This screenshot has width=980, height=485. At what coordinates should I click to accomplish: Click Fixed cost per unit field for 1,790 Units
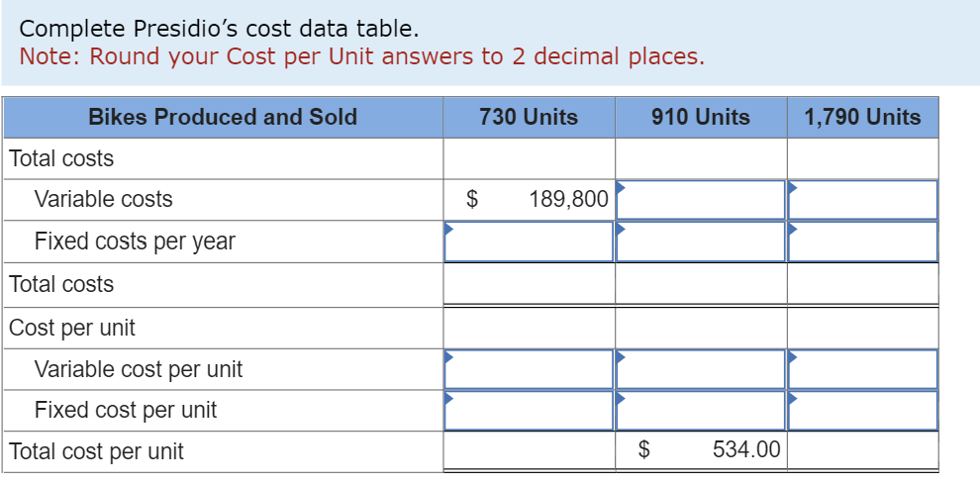pyautogui.click(x=863, y=411)
